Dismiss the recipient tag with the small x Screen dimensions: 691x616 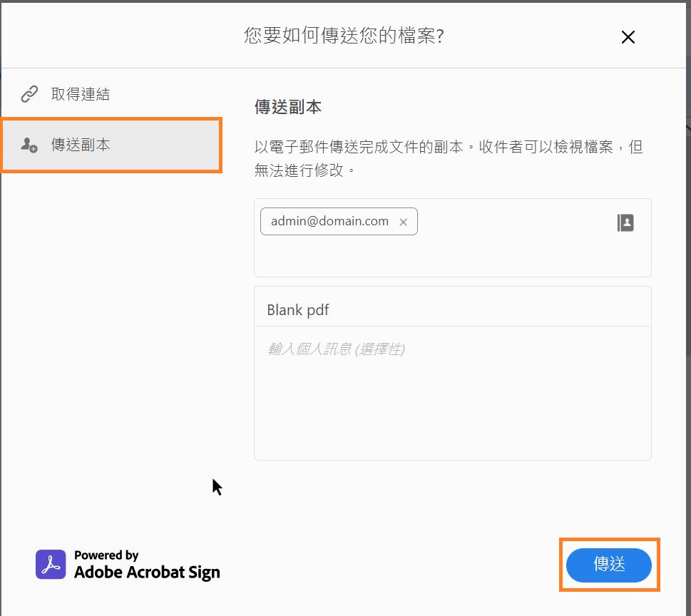click(403, 222)
